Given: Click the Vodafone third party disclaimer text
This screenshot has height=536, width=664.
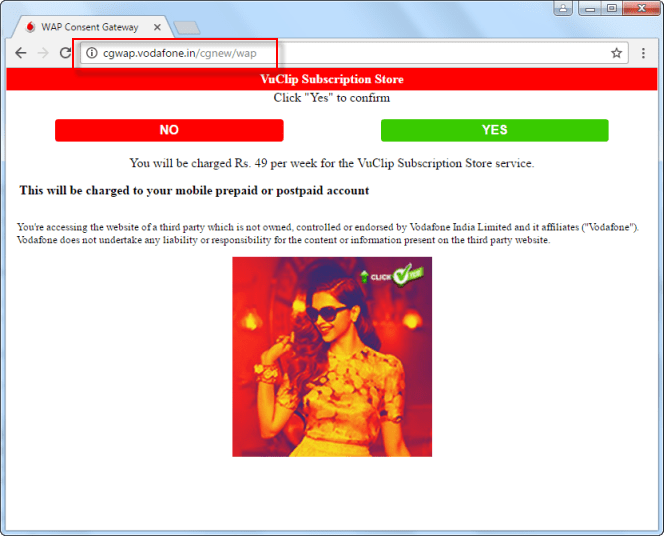Looking at the screenshot, I should pyautogui.click(x=328, y=233).
